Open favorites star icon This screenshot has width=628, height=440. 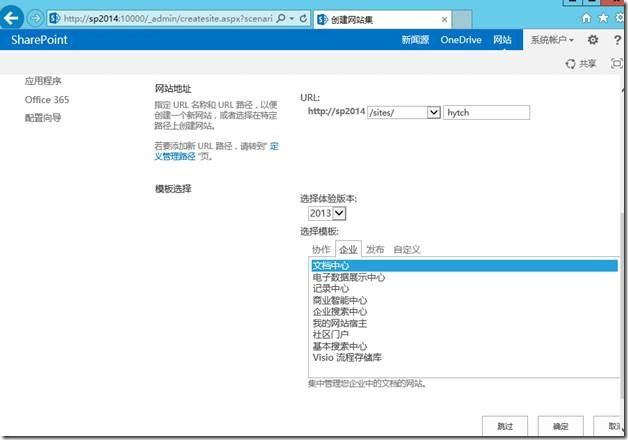pos(603,18)
